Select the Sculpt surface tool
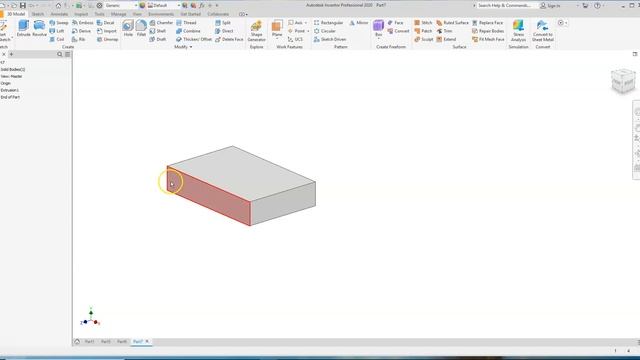640x360 pixels. click(424, 39)
